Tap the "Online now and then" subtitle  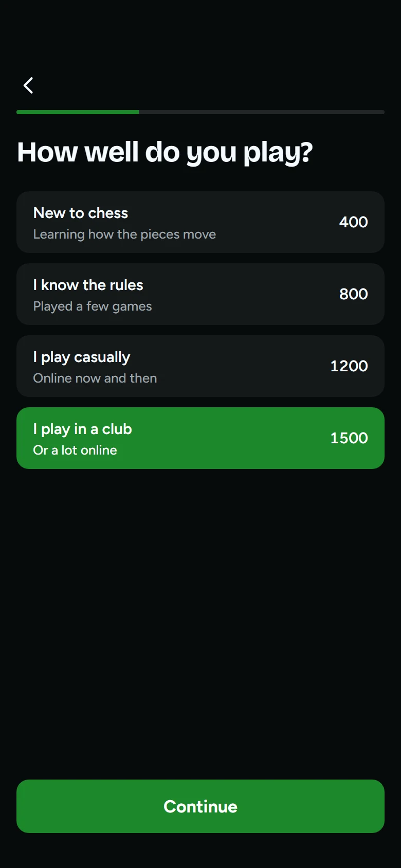(95, 378)
